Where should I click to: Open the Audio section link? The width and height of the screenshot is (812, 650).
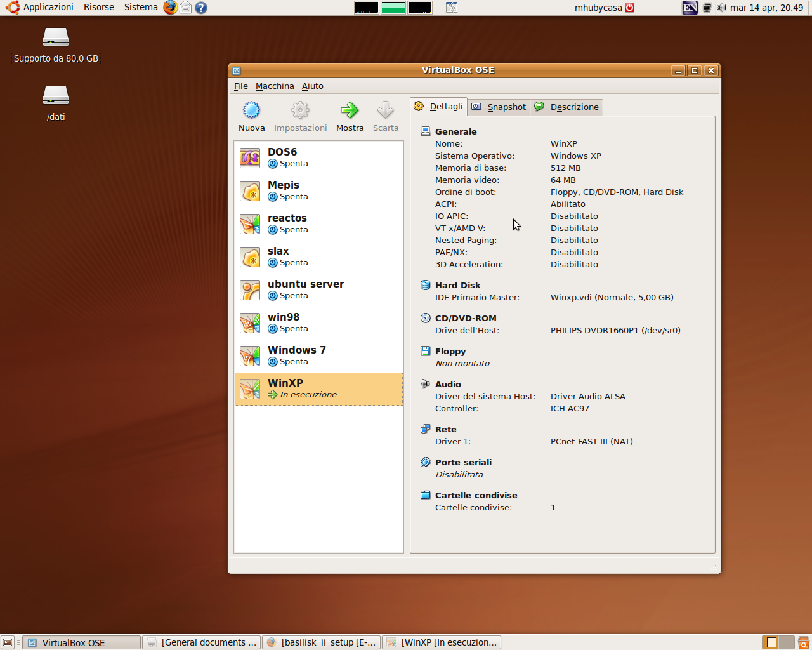point(448,384)
